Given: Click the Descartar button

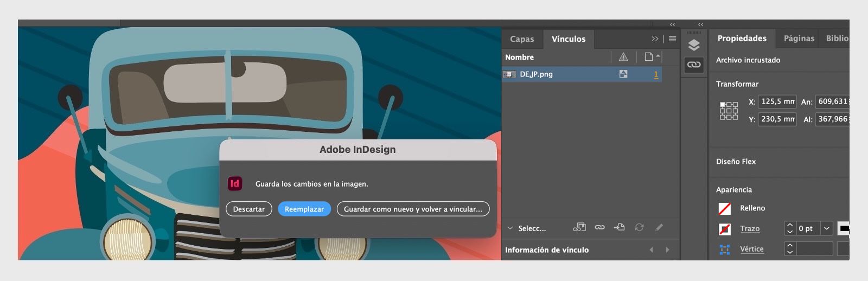Looking at the screenshot, I should (x=249, y=209).
